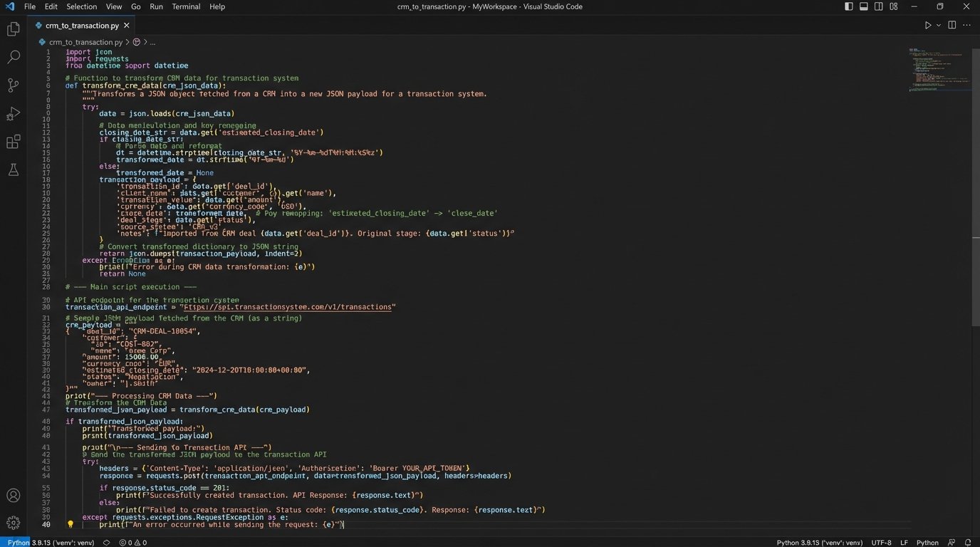This screenshot has width=980, height=547.
Task: Open the Extensions view icon
Action: tap(13, 142)
